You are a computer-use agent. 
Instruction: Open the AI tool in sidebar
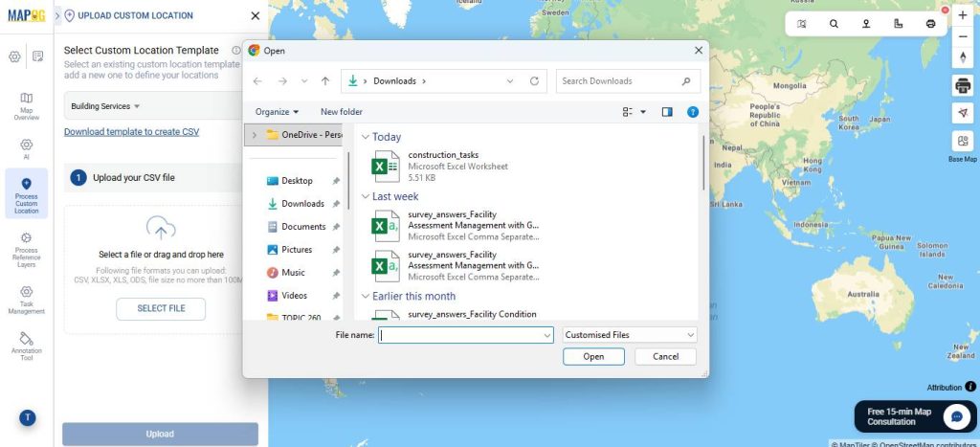click(x=26, y=148)
